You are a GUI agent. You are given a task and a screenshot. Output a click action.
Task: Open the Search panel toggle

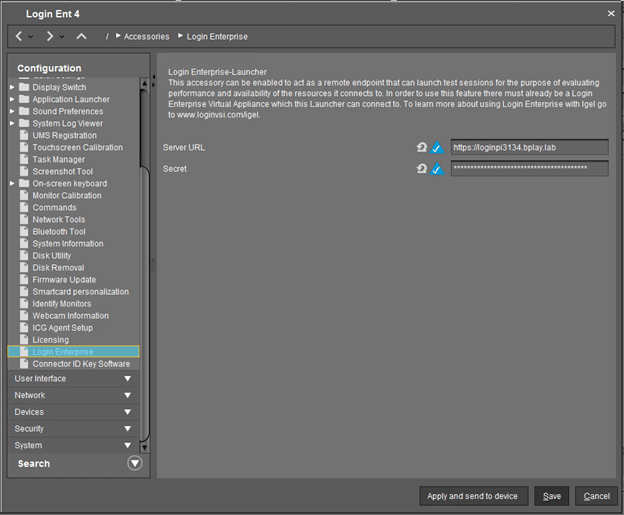coord(135,463)
